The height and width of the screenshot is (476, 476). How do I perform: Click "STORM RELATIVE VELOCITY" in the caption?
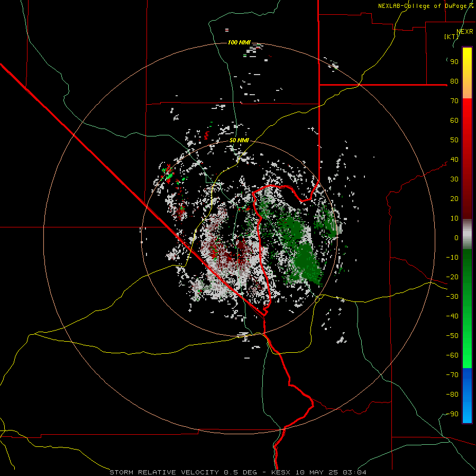click(x=163, y=472)
